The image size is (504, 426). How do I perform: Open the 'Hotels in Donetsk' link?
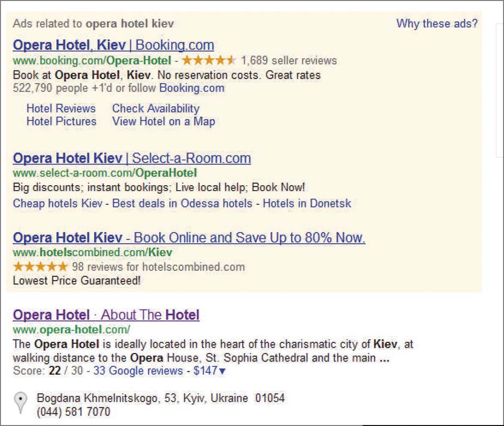point(307,203)
